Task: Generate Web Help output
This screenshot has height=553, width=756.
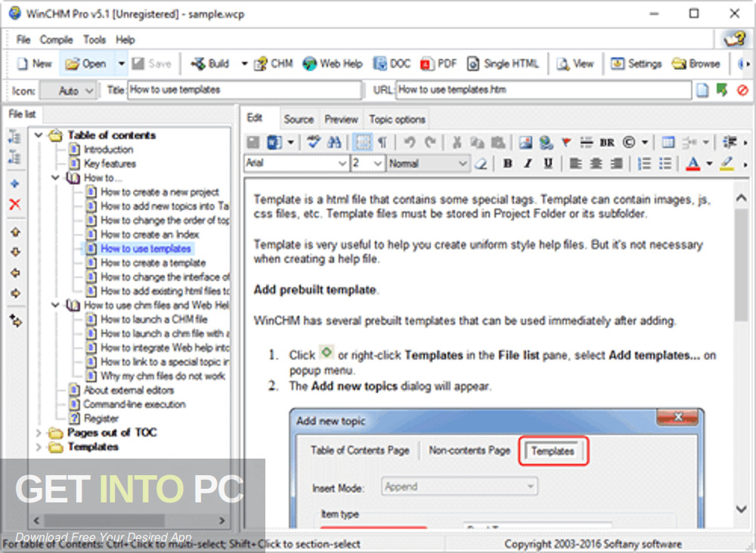Action: 333,63
